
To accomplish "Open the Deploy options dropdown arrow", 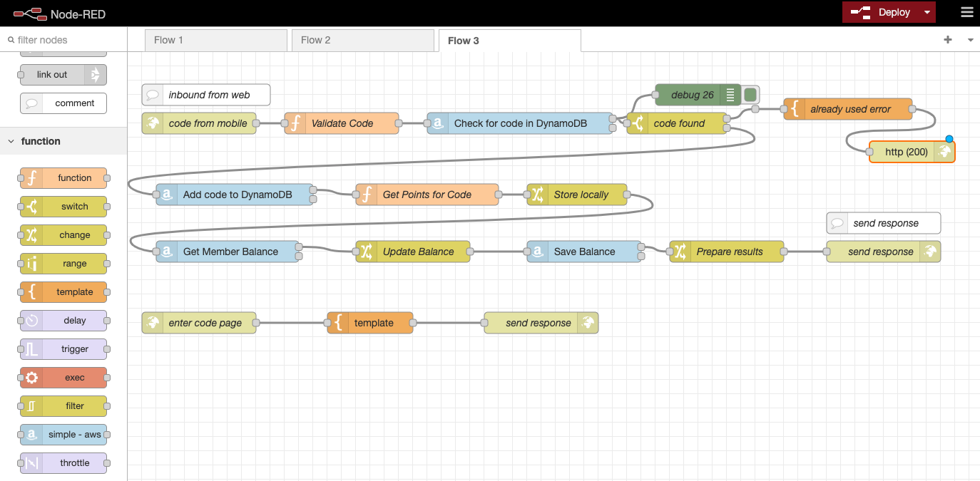I will coord(927,12).
